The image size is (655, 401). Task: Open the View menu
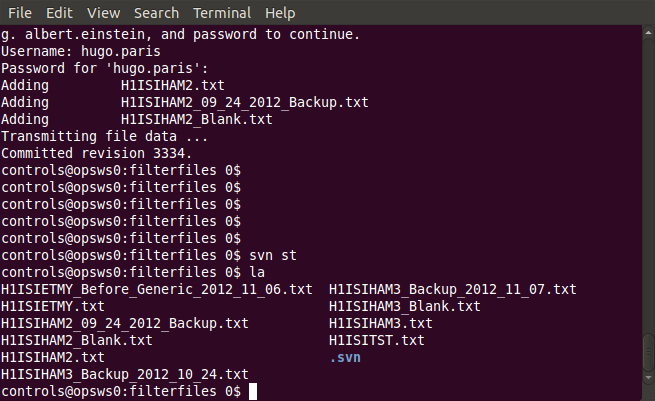tap(104, 13)
